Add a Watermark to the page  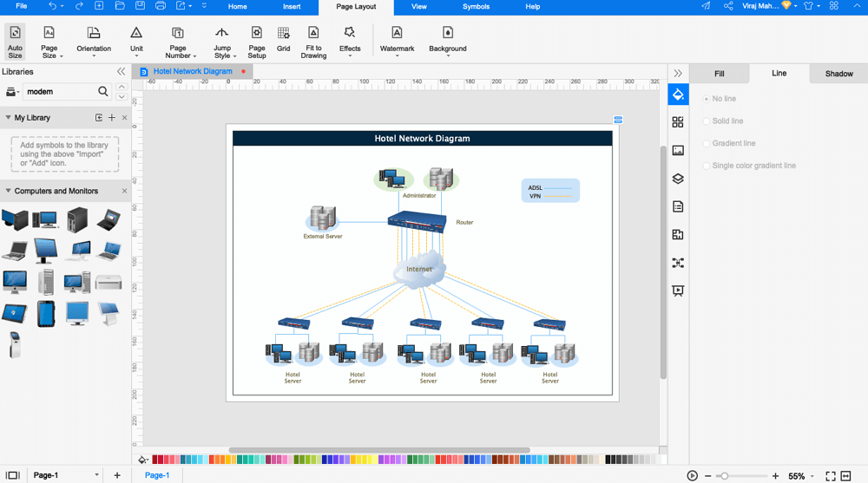click(397, 39)
